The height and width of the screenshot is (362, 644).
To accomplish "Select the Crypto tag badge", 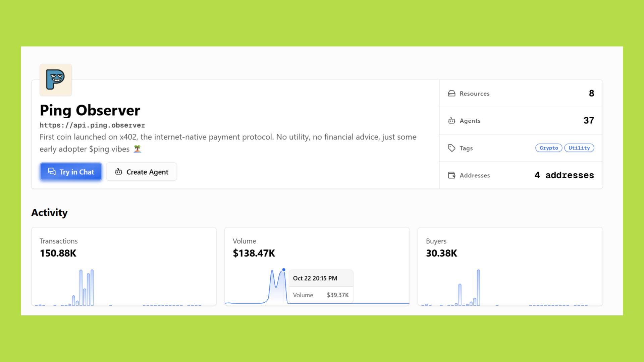I will pos(549,148).
